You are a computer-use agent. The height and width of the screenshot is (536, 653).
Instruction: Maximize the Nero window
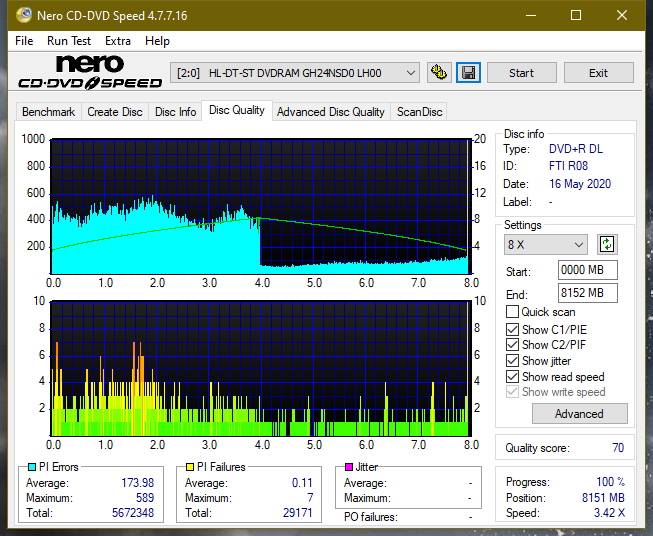point(576,15)
